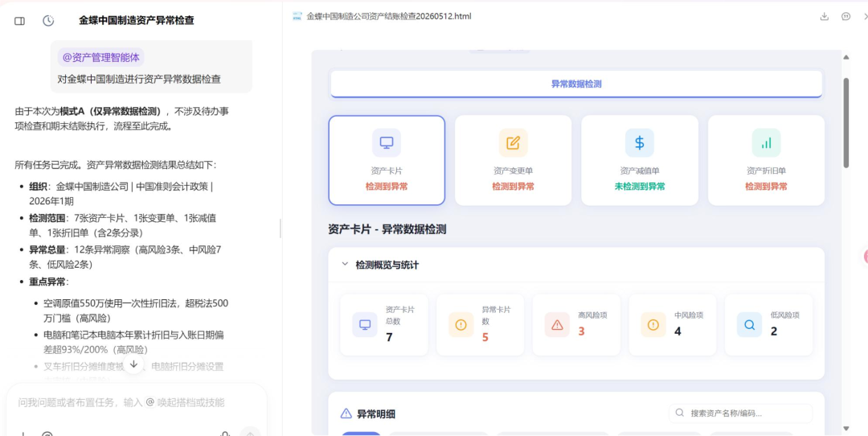The height and width of the screenshot is (436, 868).
Task: Select the 资产减值单 detection card
Action: click(x=640, y=160)
